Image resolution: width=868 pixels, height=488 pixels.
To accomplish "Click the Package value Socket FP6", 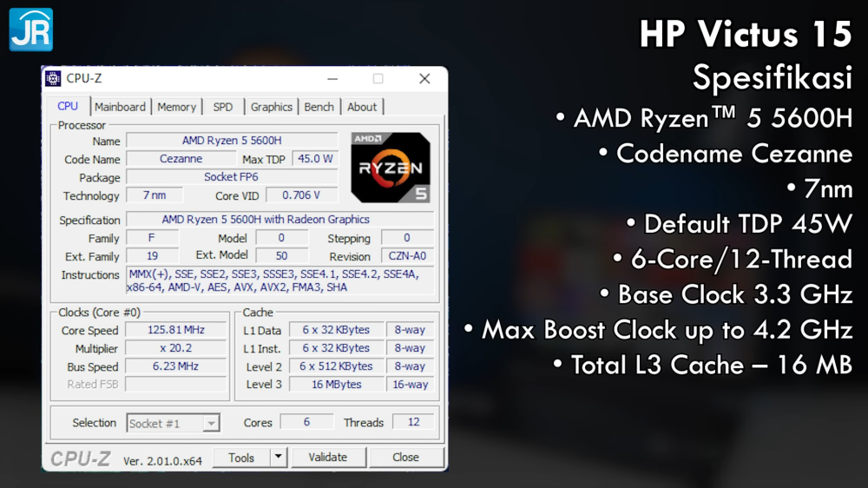I will 232,177.
